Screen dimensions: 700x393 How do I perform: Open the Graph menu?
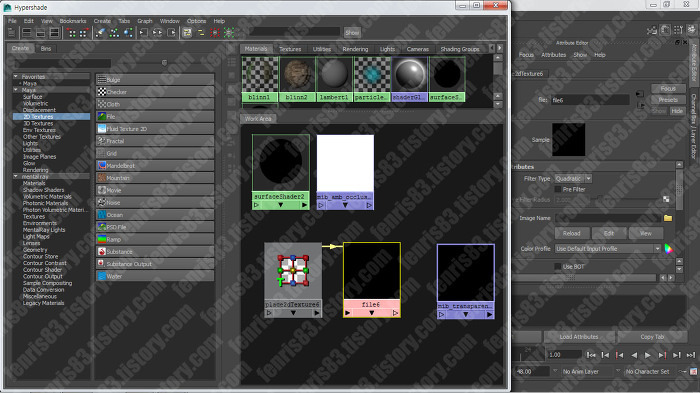coord(145,21)
